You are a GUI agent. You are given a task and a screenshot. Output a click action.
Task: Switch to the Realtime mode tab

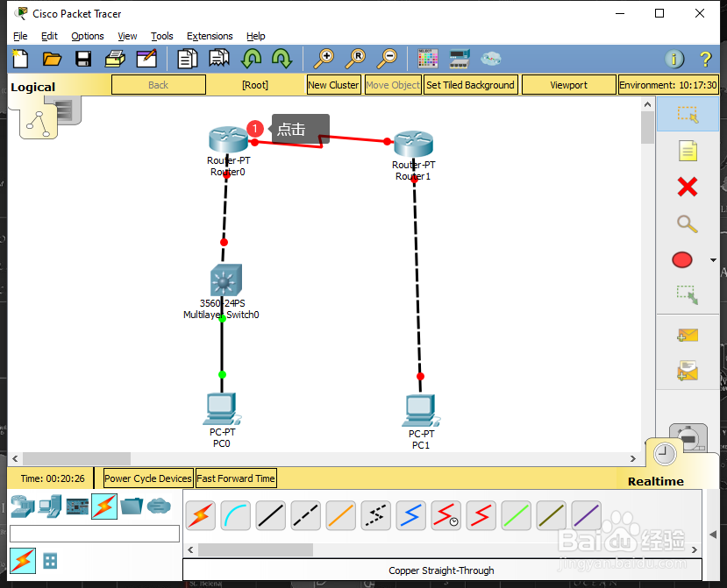pyautogui.click(x=655, y=481)
